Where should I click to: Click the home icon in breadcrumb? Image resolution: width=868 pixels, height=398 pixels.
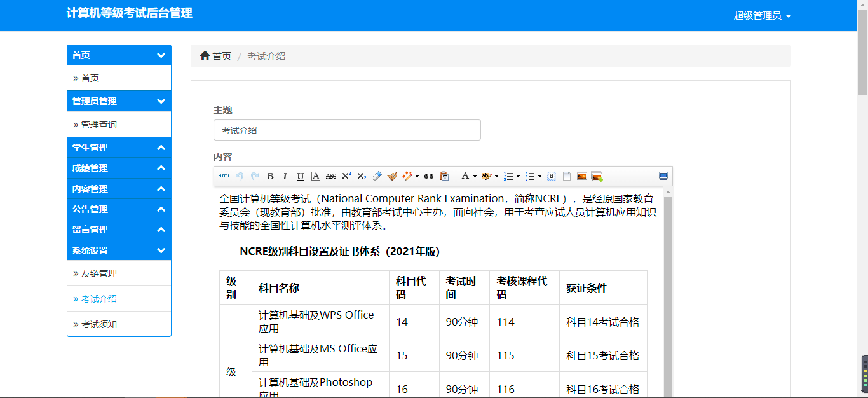coord(205,56)
